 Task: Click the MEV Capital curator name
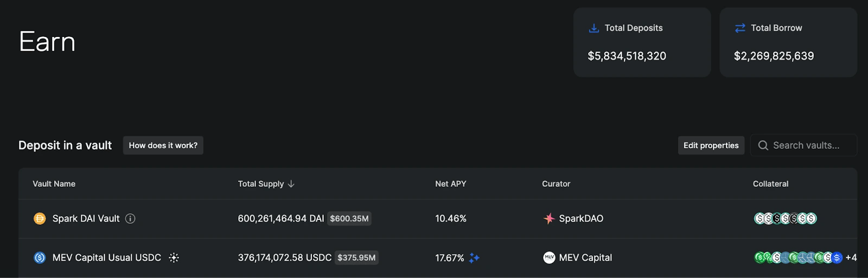(x=585, y=258)
